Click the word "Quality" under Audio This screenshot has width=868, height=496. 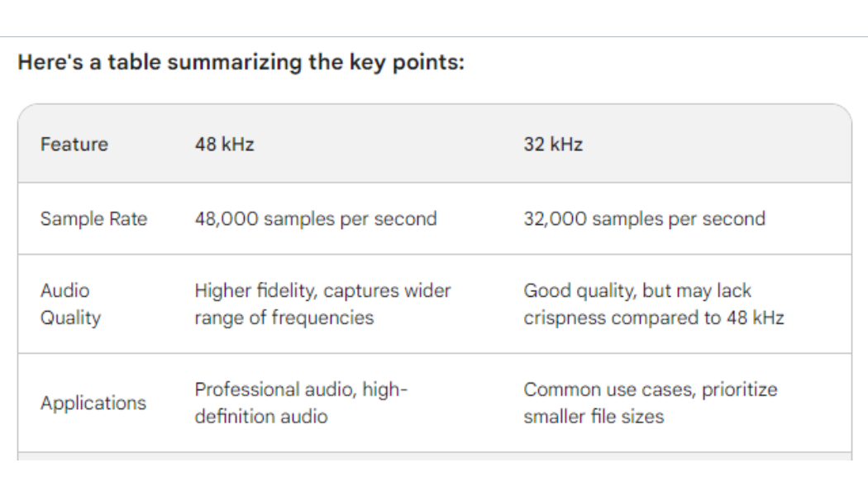(70, 317)
